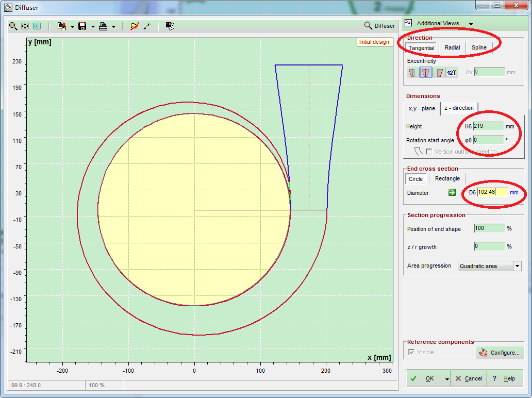Open the print options dropdown arrow
This screenshot has height=398, width=532.
tap(113, 26)
